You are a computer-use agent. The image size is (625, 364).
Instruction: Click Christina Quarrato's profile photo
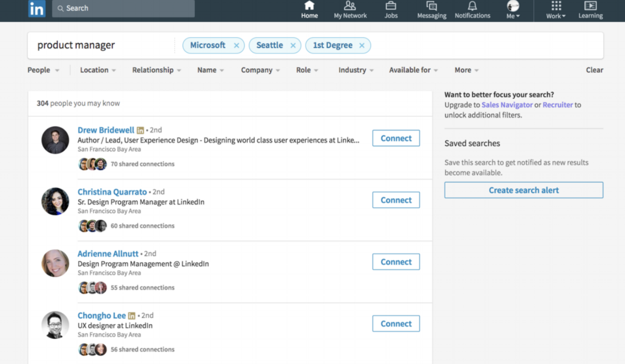point(55,201)
